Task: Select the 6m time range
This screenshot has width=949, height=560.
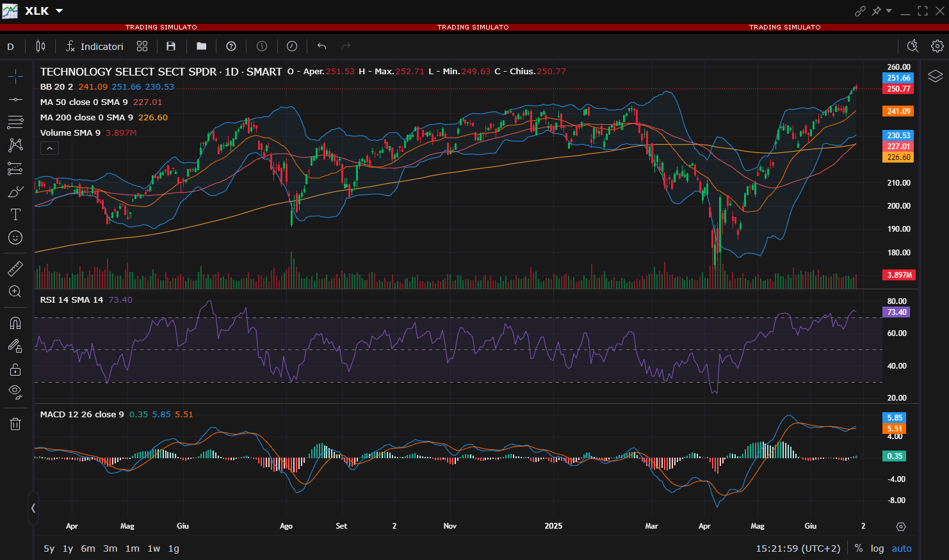Action: click(88, 548)
